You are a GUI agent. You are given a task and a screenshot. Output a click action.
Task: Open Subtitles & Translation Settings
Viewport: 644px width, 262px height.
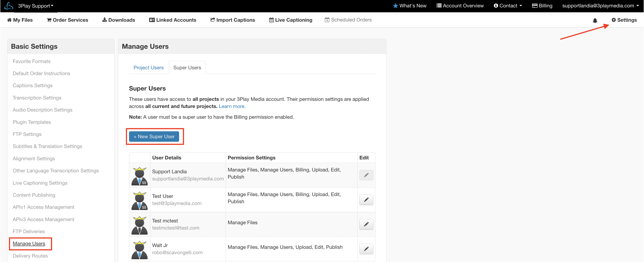[x=47, y=146]
